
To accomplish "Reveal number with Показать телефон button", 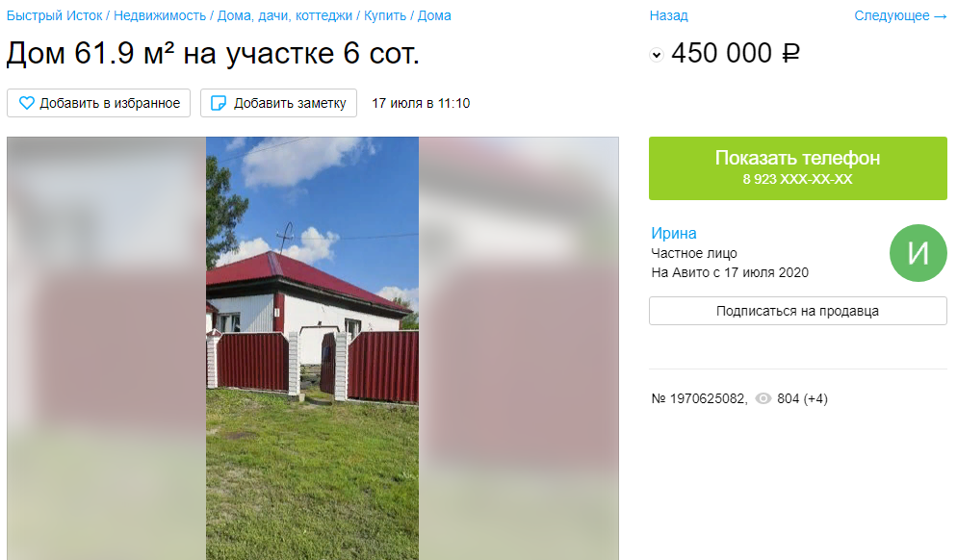I will click(x=798, y=168).
